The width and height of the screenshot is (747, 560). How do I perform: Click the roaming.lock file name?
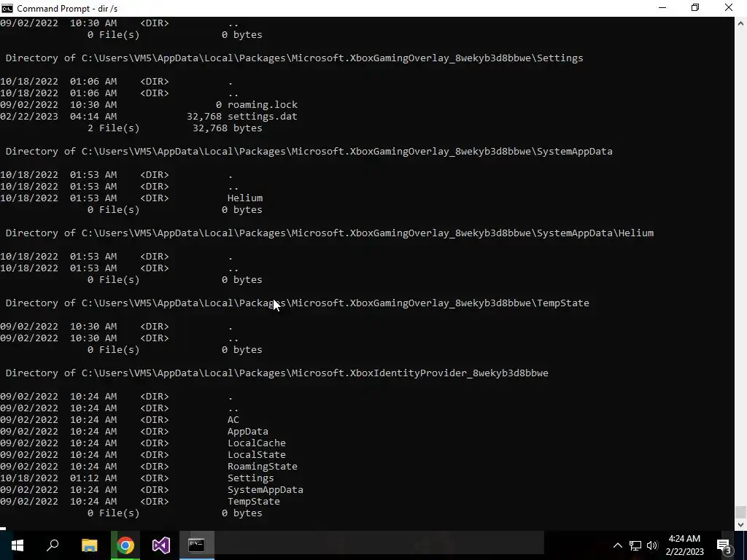(263, 105)
